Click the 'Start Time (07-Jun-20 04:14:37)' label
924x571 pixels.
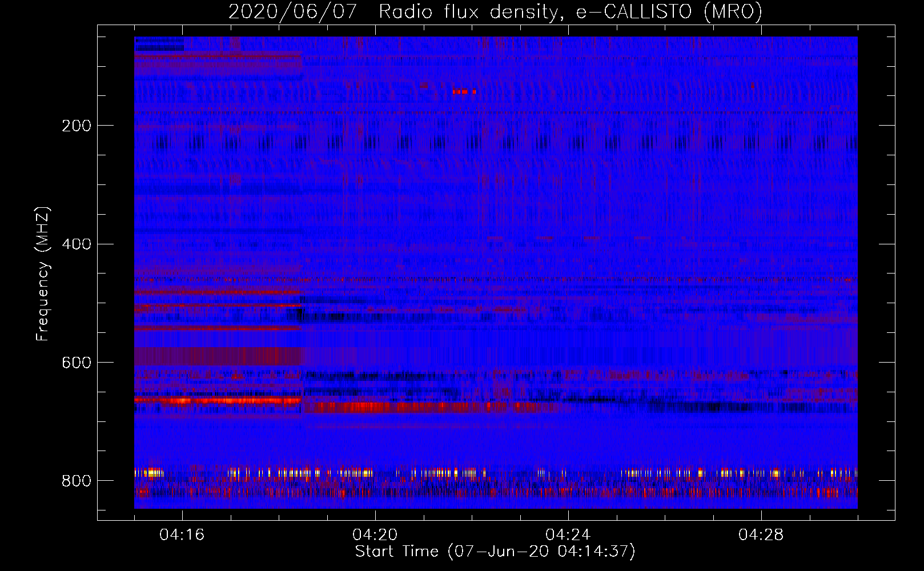495,552
